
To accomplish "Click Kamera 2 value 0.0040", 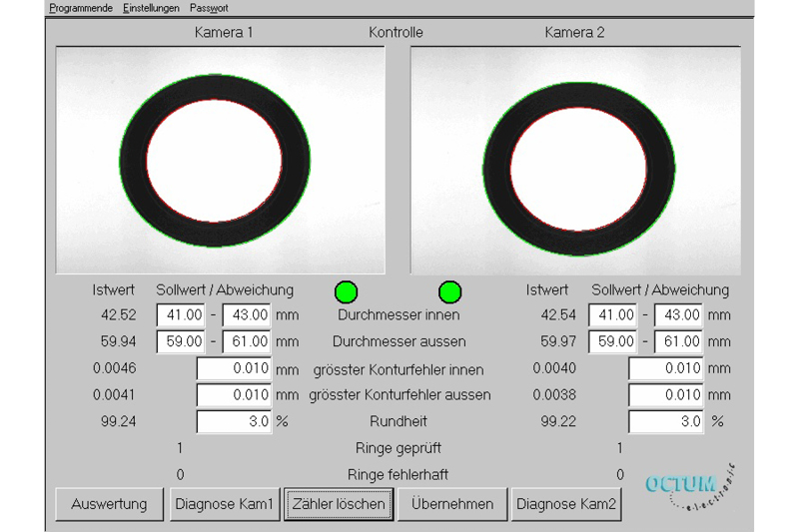I will tap(554, 368).
